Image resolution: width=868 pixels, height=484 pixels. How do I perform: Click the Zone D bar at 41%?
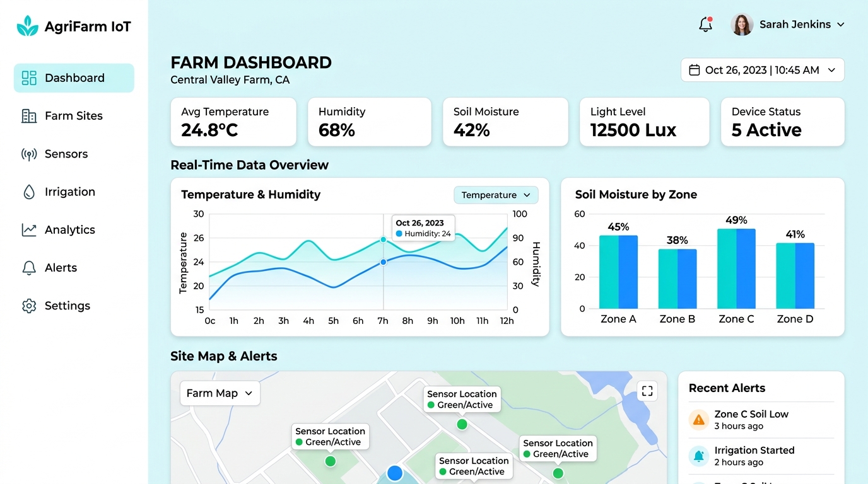click(x=795, y=276)
